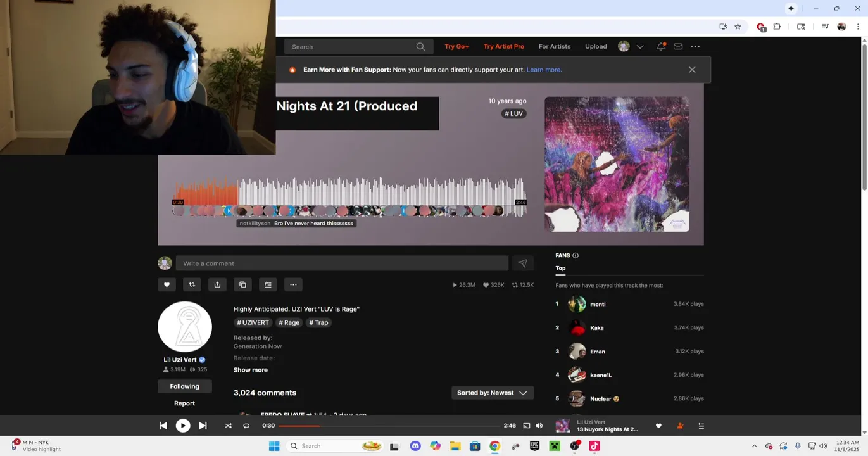Open the #Rage tag
Viewport: 868px width, 456px height.
click(x=289, y=323)
